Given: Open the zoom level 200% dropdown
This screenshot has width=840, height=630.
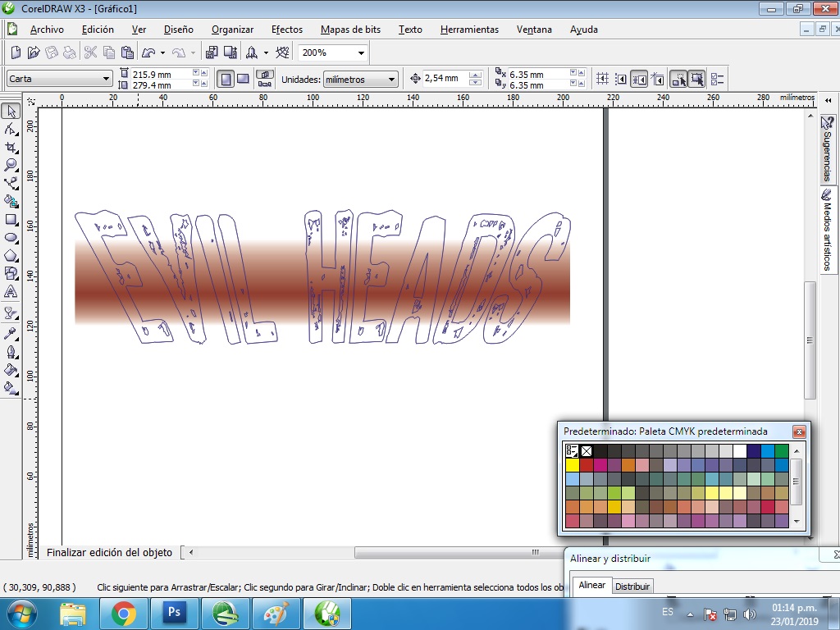Looking at the screenshot, I should point(361,52).
